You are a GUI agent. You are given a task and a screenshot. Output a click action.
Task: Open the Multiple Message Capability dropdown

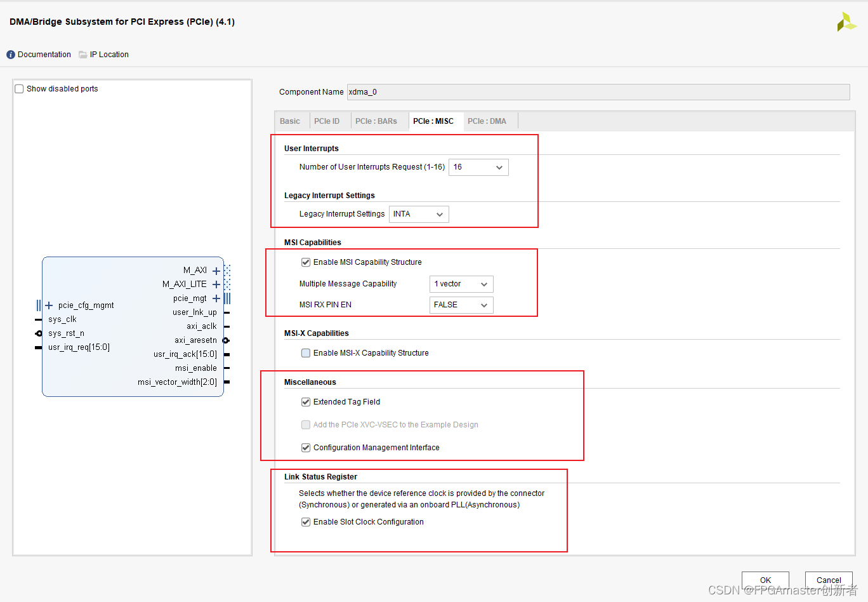pos(461,284)
